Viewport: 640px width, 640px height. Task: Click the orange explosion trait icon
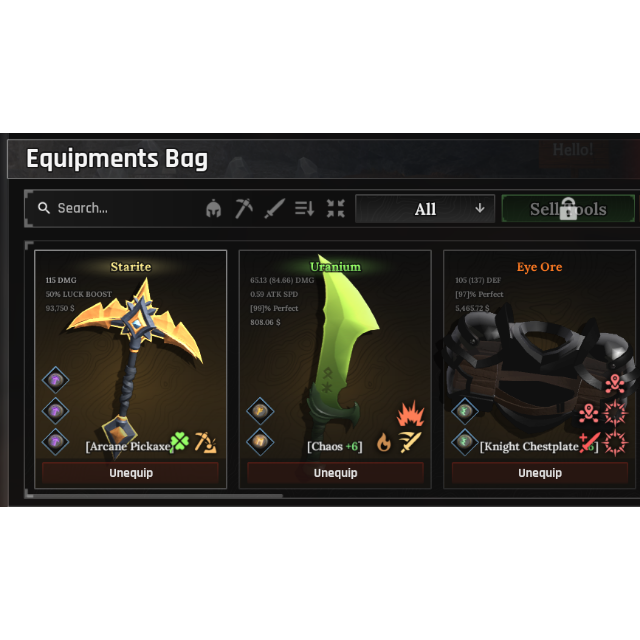[x=411, y=413]
